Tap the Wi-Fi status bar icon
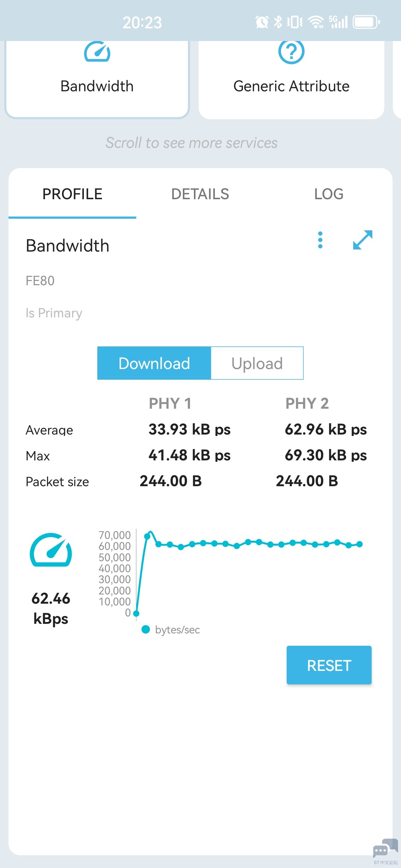 [316, 22]
